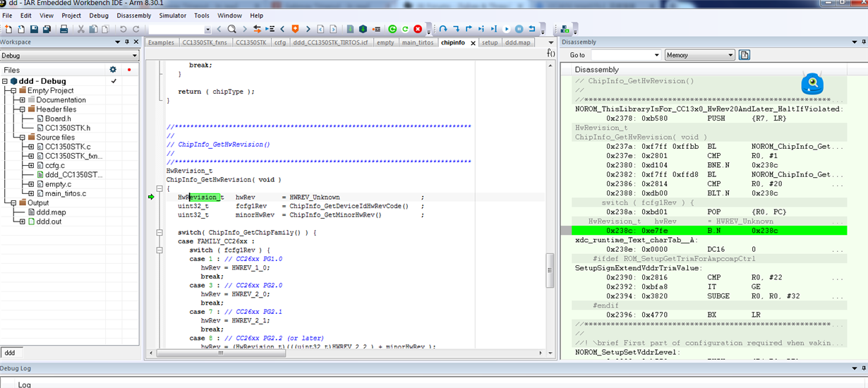Screen dimensions: 868x388
Task: Switch to the main_tirtos editor tab
Action: point(417,42)
